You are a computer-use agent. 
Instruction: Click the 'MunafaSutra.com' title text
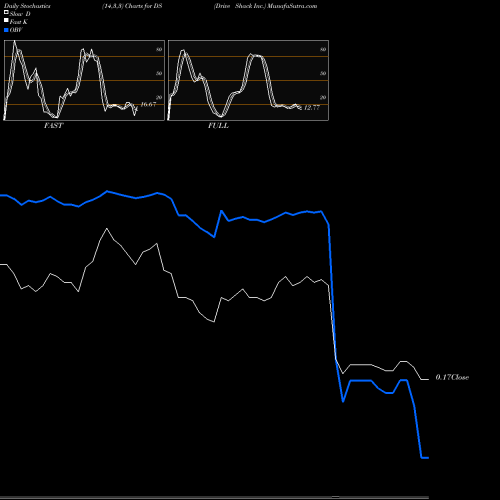(292, 6)
